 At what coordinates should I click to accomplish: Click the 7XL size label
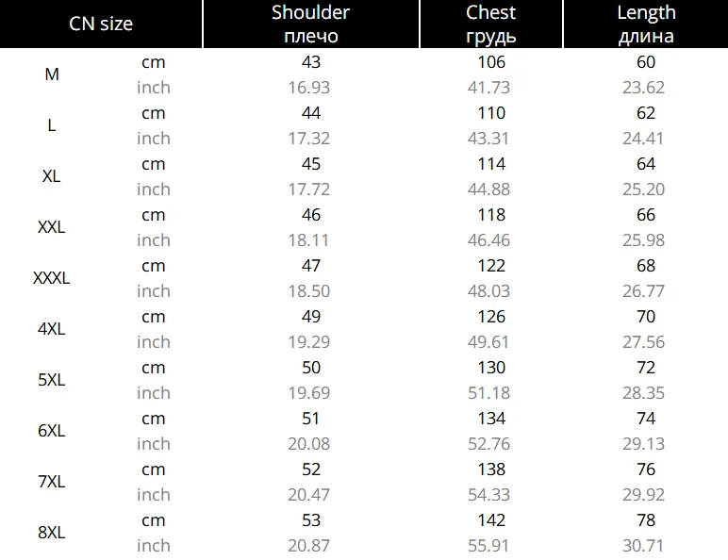52,482
